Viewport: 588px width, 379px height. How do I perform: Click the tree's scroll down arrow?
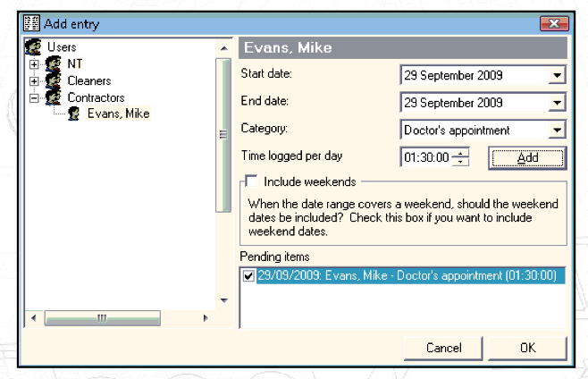(x=224, y=300)
